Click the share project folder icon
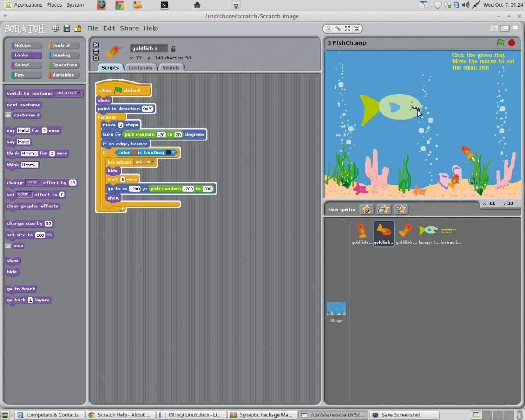This screenshot has height=420, width=525. coord(77,28)
